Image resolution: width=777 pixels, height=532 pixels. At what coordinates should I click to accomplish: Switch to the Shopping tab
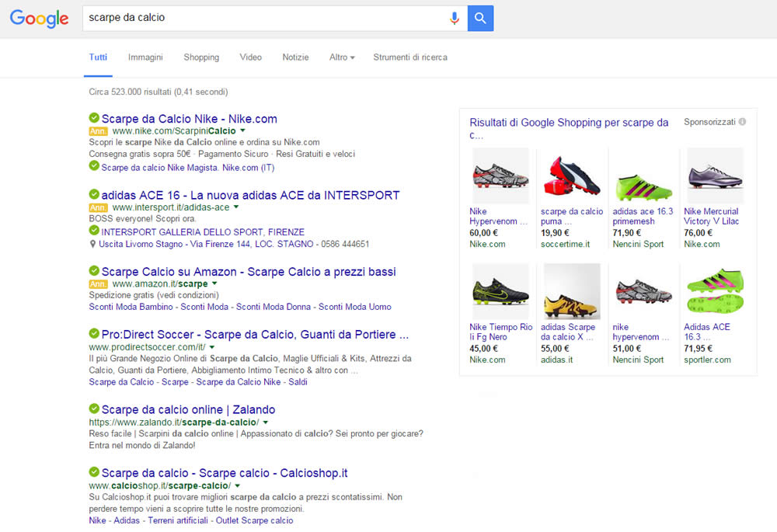point(201,57)
